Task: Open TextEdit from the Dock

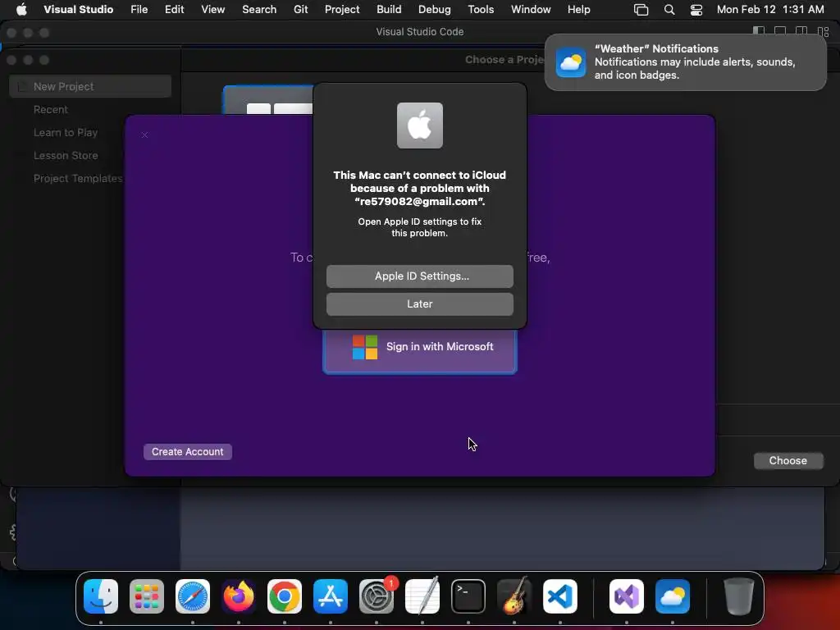Action: tap(422, 596)
